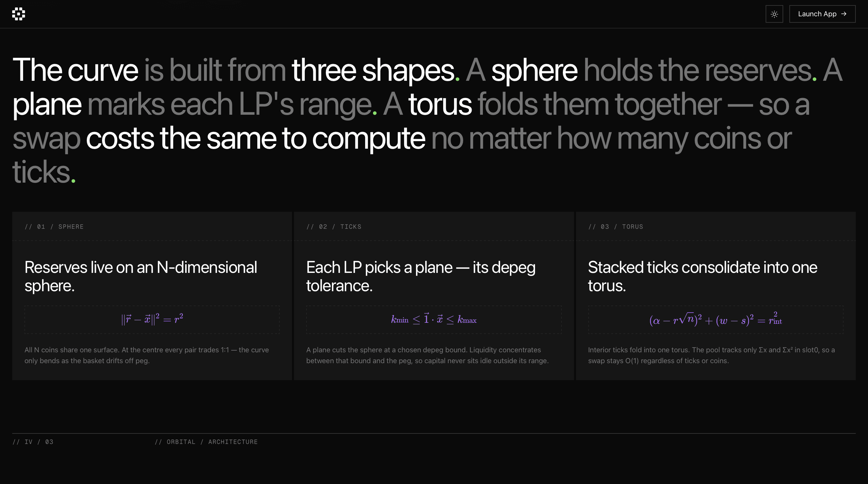Click the sphere equation formula box
The width and height of the screenshot is (868, 484).
152,320
